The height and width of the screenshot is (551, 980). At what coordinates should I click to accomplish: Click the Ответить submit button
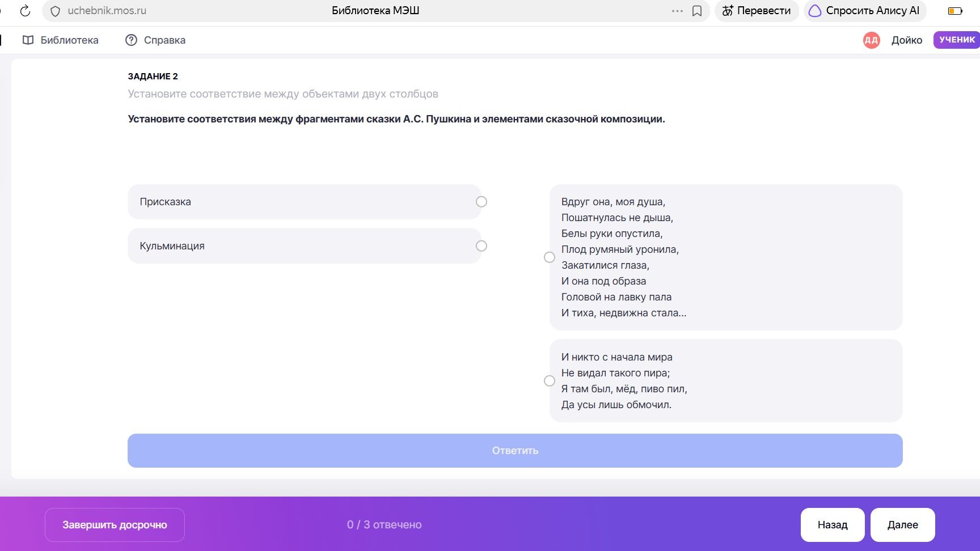(515, 451)
